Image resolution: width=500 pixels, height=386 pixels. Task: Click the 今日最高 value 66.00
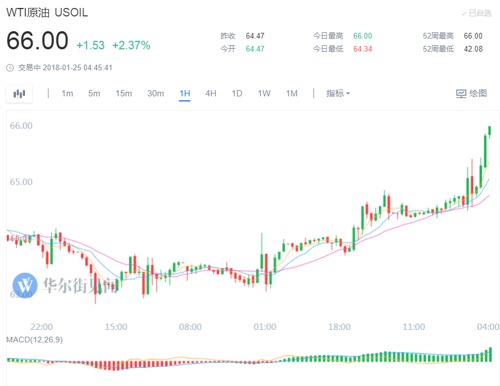coord(363,36)
